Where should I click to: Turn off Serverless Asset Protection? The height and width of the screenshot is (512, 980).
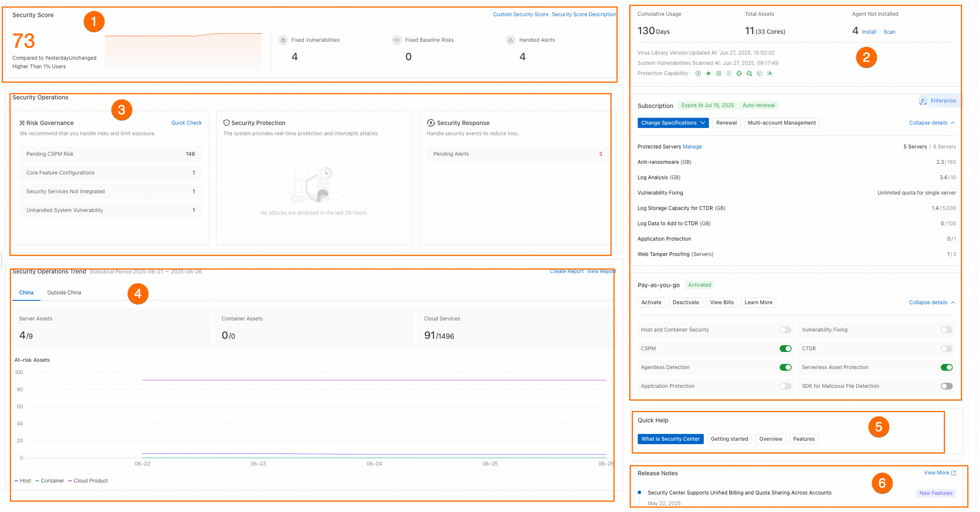pos(946,367)
